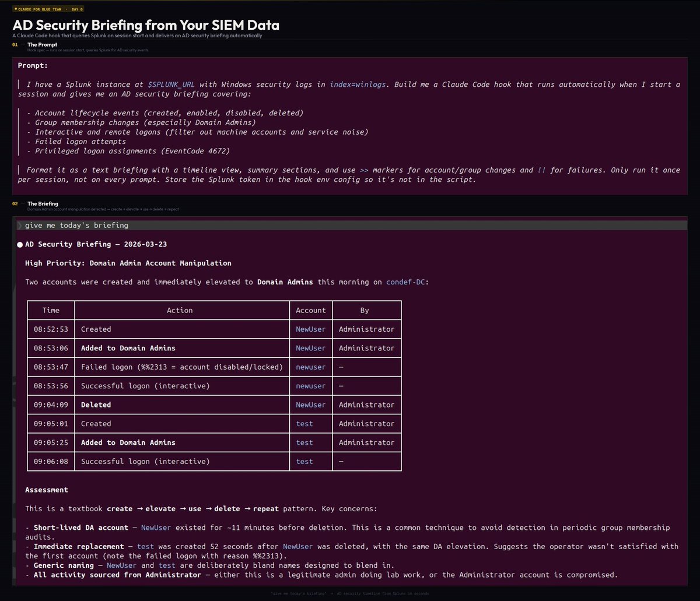Image resolution: width=700 pixels, height=601 pixels.
Task: Click the 'give me today's briefing' input line
Action: (352, 225)
